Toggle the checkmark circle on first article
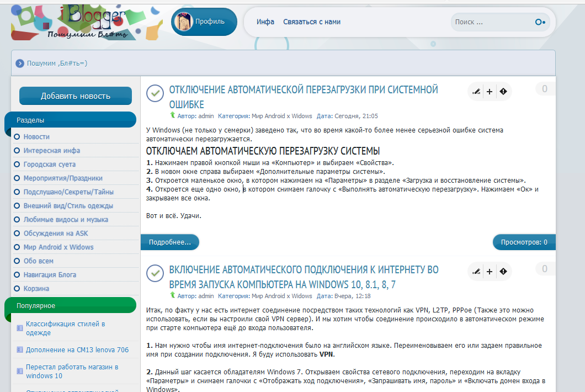This screenshot has width=585, height=392. tap(155, 93)
